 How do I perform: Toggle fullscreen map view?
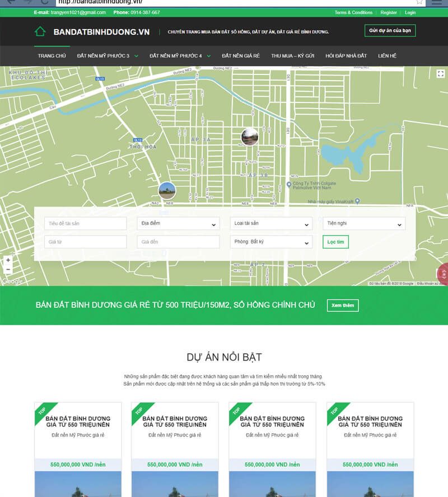(441, 74)
